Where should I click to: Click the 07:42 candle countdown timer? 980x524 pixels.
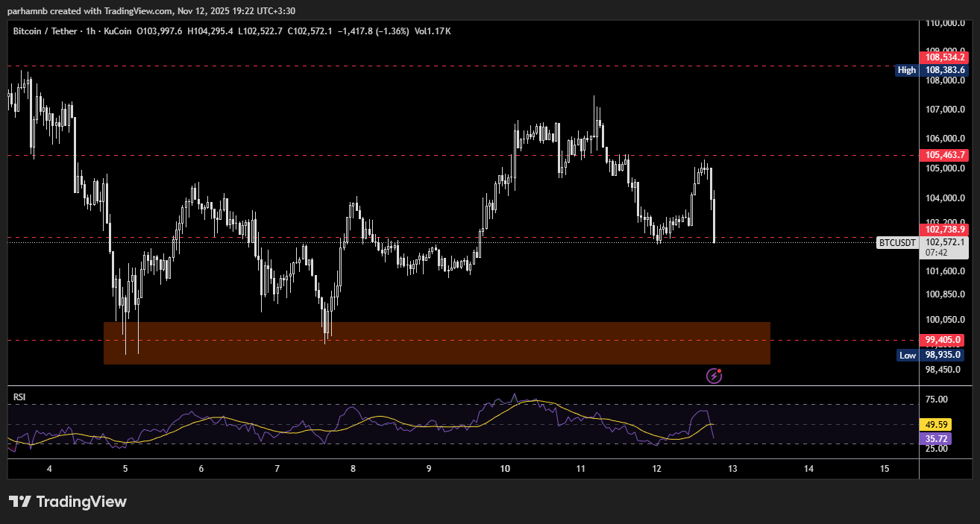tap(936, 253)
